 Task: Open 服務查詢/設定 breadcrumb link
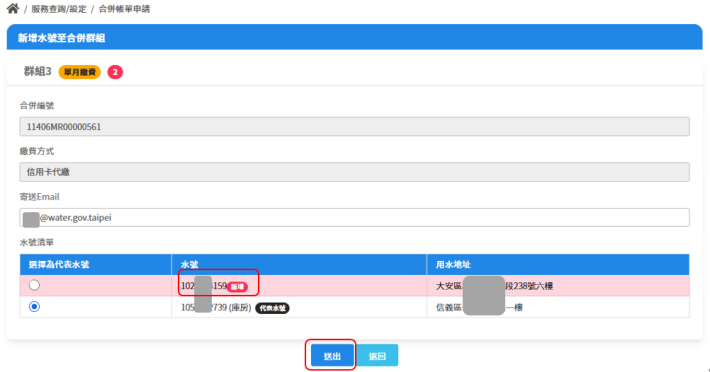click(58, 9)
